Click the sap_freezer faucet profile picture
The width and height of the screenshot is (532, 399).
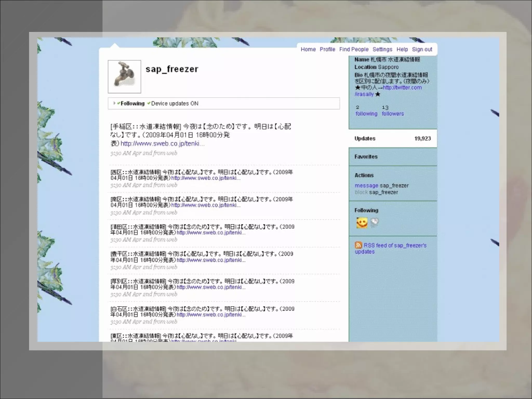coord(124,77)
